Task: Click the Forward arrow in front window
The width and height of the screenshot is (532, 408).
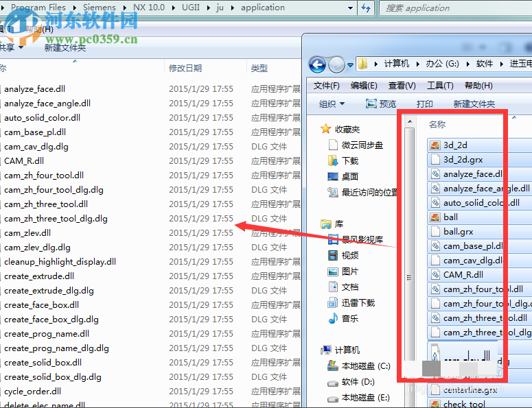Action: click(x=336, y=64)
